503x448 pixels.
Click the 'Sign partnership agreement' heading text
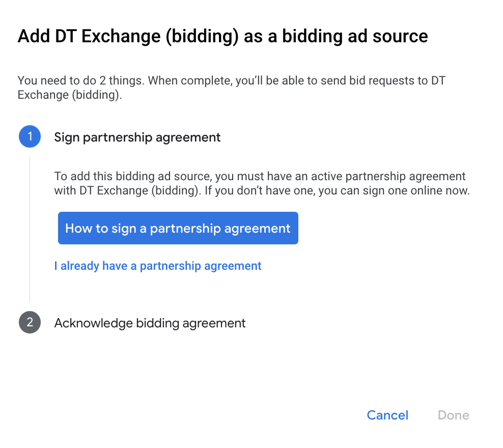click(137, 137)
